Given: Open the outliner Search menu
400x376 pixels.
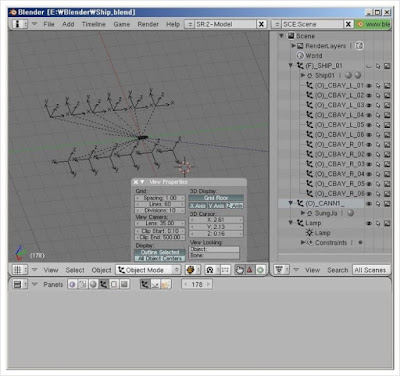Looking at the screenshot, I should click(337, 270).
